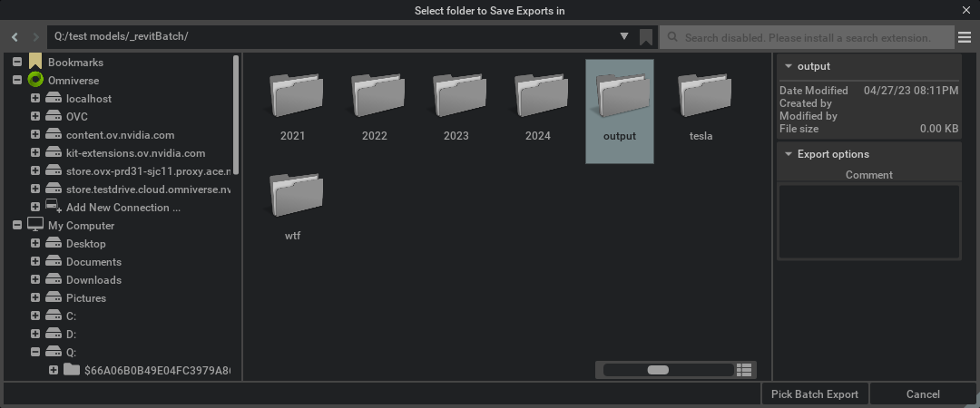Screen dimensions: 980x408
Task: Click the Date Modified value text
Action: (911, 91)
